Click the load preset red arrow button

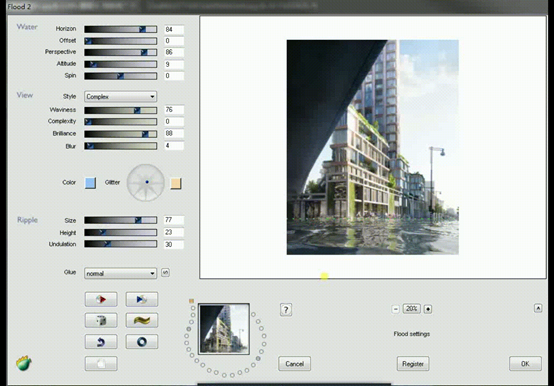tap(101, 299)
